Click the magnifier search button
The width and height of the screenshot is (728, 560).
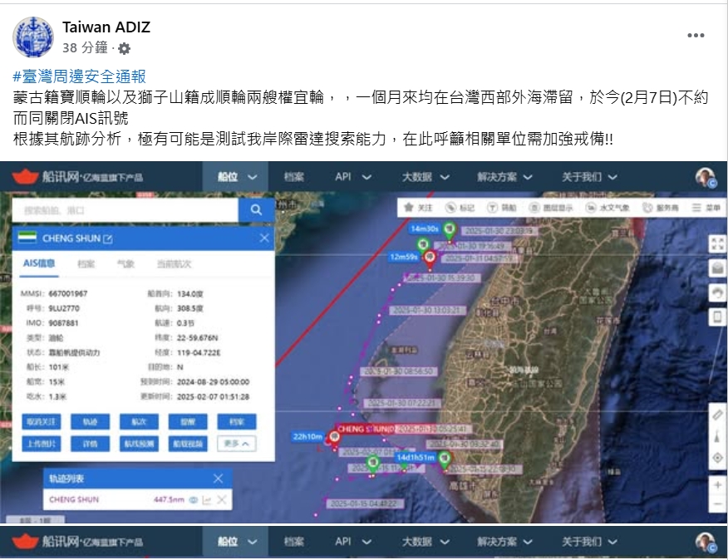[256, 210]
